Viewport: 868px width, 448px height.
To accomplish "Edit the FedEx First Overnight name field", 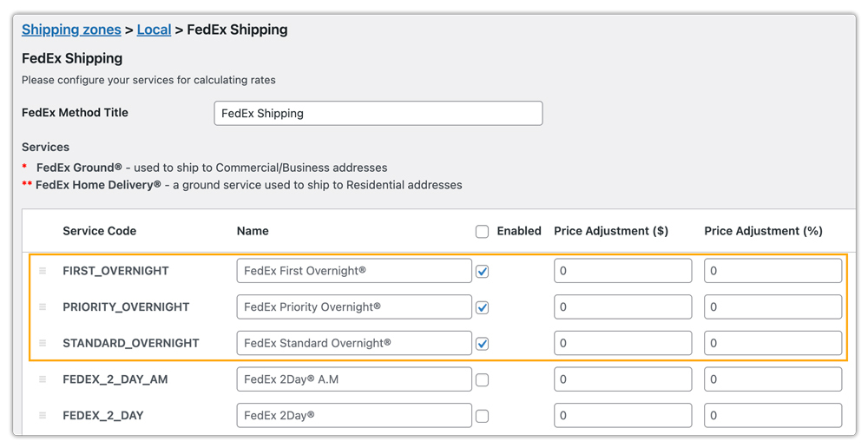I will pyautogui.click(x=353, y=271).
